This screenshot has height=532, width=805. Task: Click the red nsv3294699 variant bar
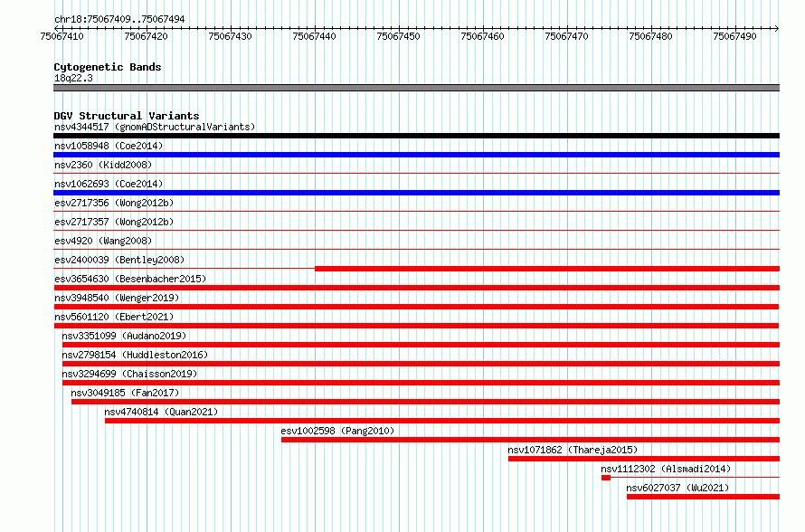click(421, 383)
